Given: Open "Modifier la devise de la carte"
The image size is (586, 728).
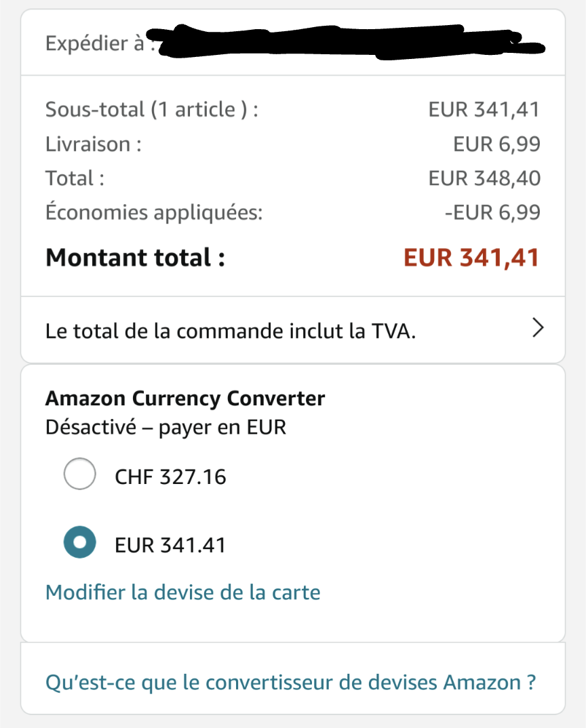Looking at the screenshot, I should coord(182,592).
